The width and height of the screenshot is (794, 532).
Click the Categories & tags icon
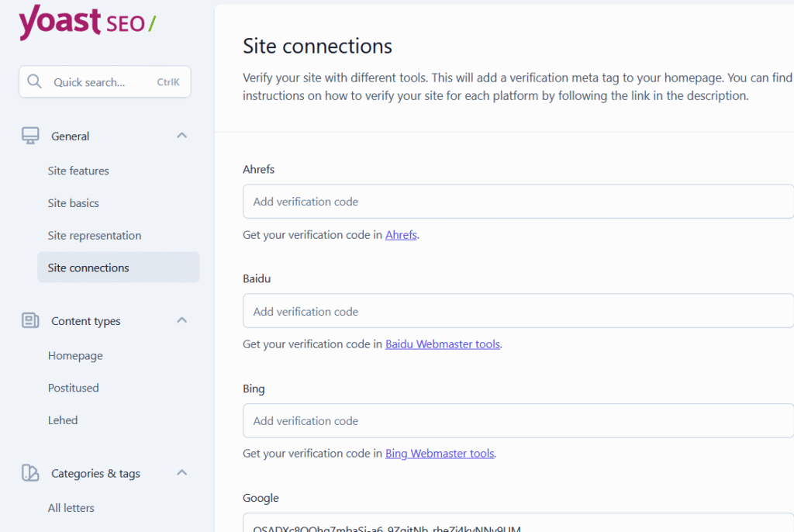click(x=30, y=473)
